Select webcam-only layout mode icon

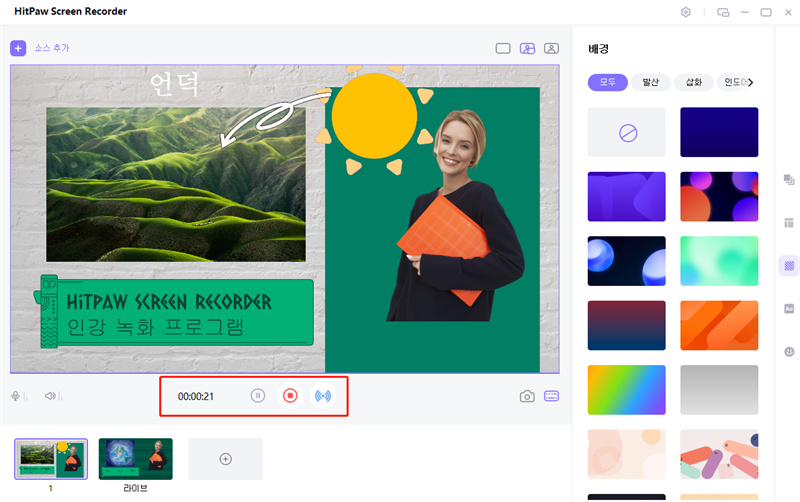(551, 48)
